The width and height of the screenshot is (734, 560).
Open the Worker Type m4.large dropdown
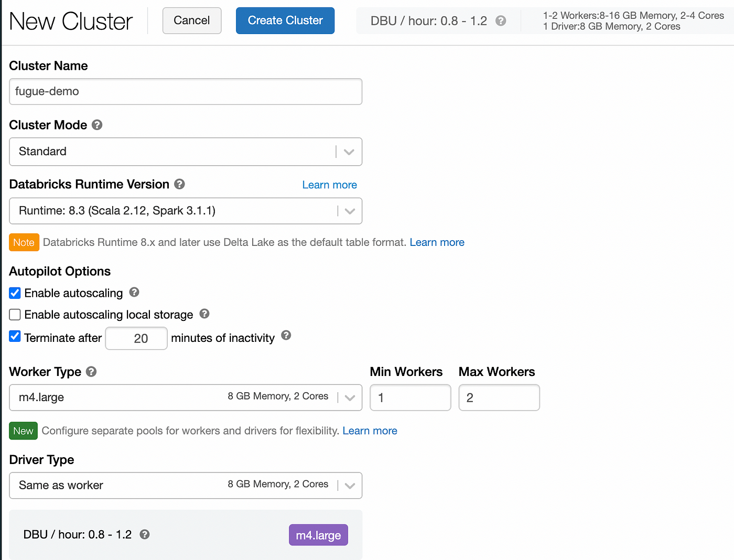(x=186, y=397)
